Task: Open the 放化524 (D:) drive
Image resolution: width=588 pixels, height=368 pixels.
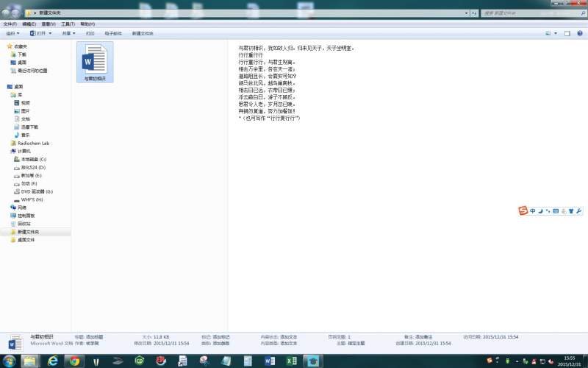Action: click(x=33, y=168)
